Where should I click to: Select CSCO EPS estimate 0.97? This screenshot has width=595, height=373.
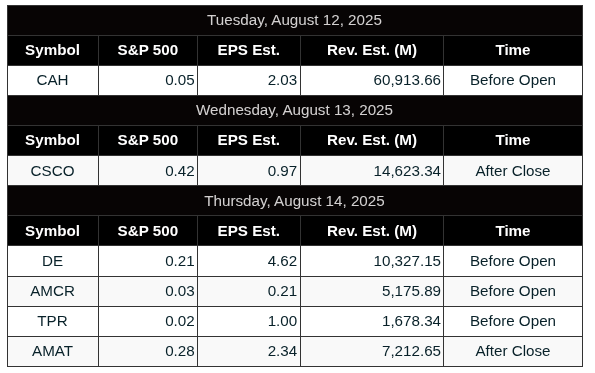282,171
